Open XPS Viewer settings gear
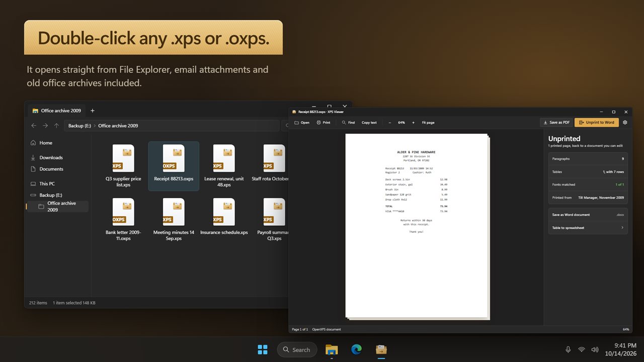The image size is (644, 362). [x=625, y=122]
